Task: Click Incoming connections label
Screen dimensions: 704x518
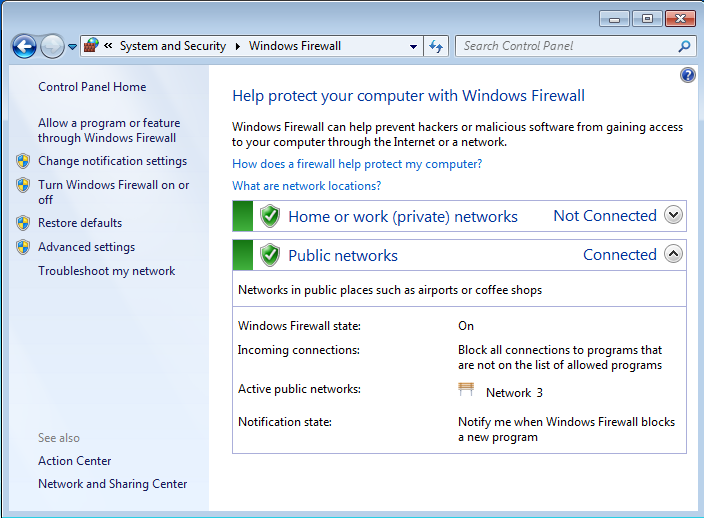Action: 299,350
